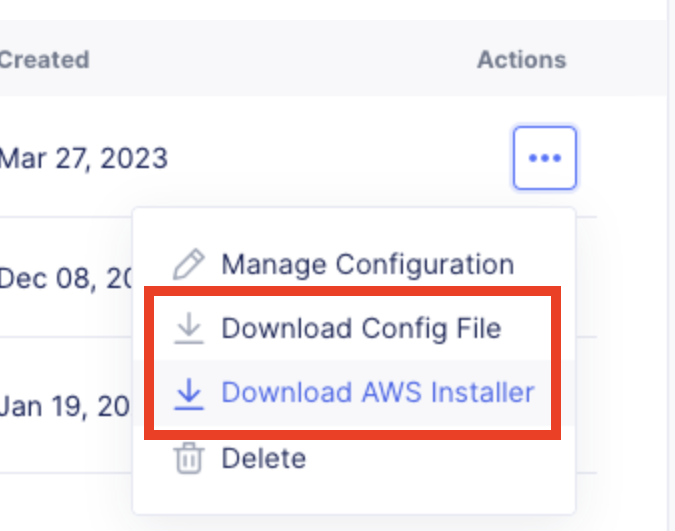
Task: Click blue download icon beside AWS Installer
Action: click(x=187, y=393)
